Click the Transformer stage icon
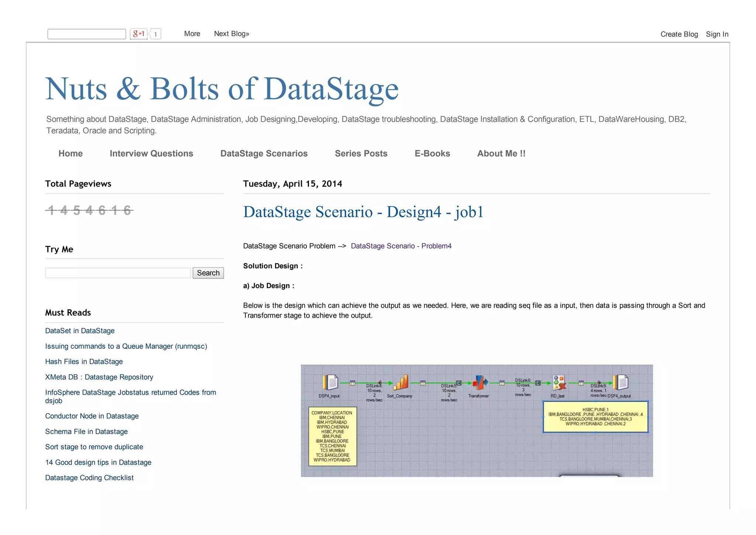 pos(479,382)
